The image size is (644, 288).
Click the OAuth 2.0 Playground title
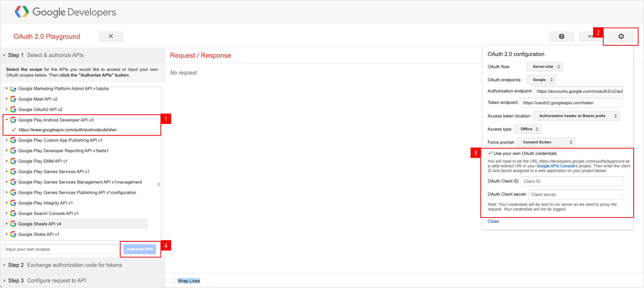click(x=47, y=36)
